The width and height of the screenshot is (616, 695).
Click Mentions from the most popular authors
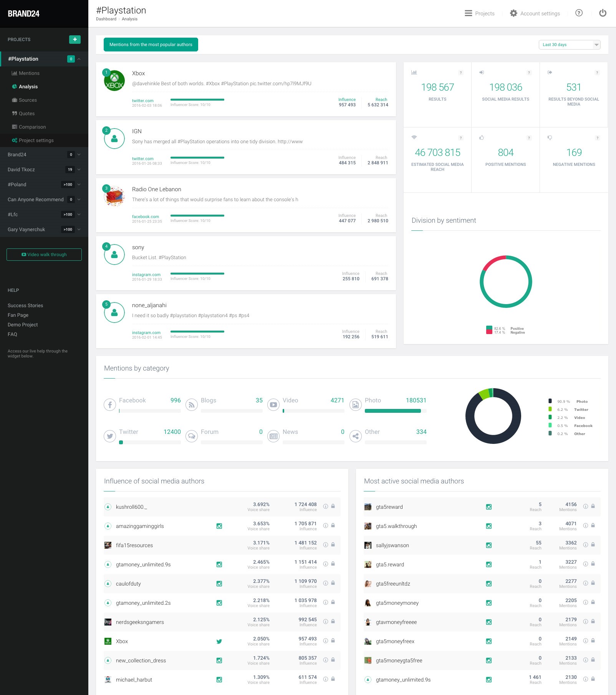coord(151,45)
